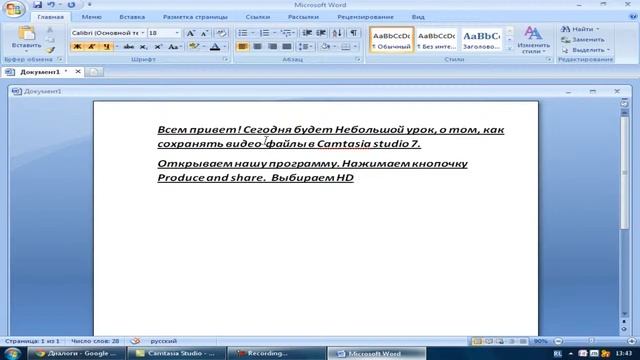
Task: Toggle Bold (Ж) formatting
Action: click(77, 47)
